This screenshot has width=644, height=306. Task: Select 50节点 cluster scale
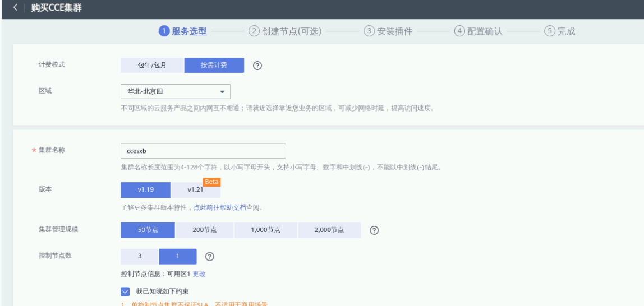point(148,230)
